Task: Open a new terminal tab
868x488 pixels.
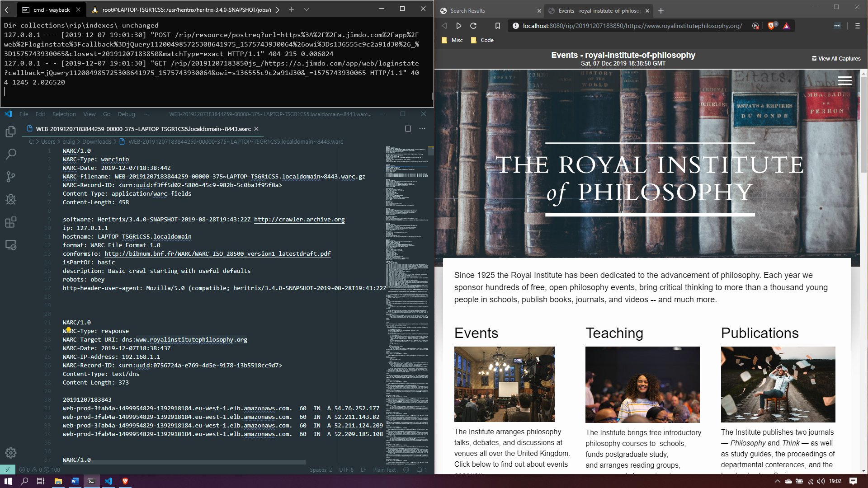Action: tap(292, 9)
